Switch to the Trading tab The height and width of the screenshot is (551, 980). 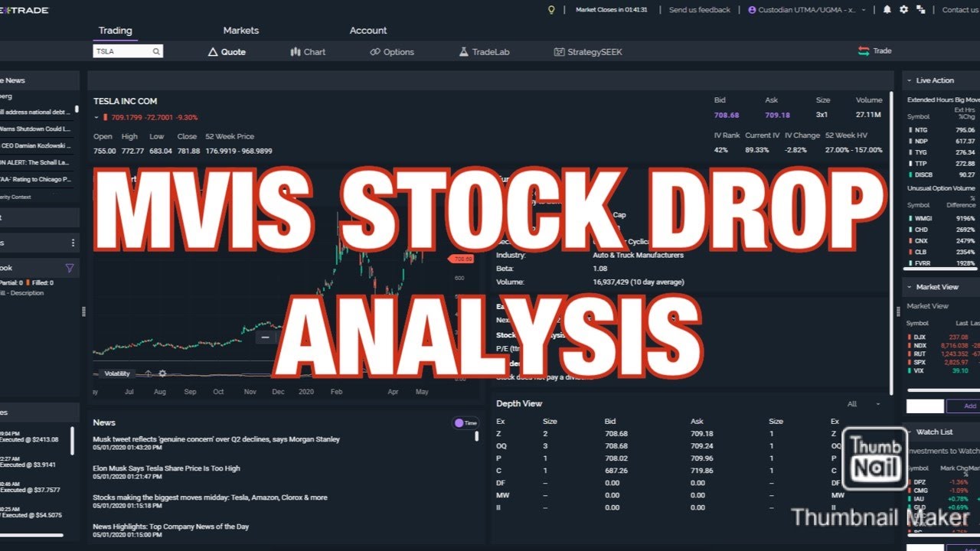pyautogui.click(x=116, y=31)
